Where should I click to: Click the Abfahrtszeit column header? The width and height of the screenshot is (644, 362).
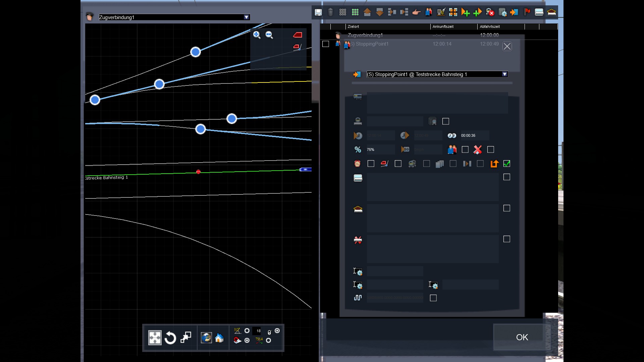[490, 26]
